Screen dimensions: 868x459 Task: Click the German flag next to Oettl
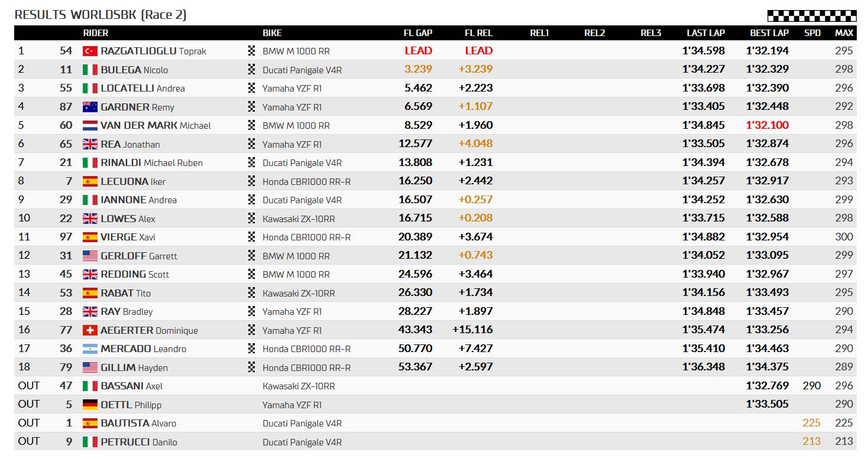(90, 405)
